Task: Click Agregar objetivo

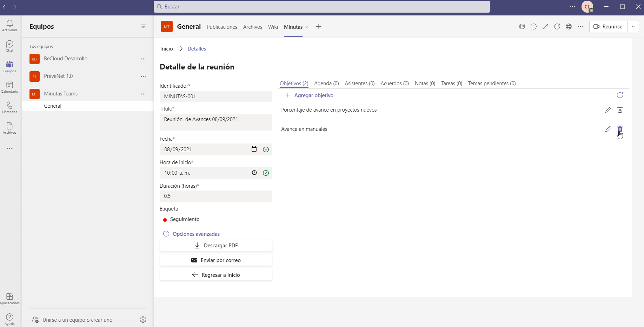Action: 309,95
